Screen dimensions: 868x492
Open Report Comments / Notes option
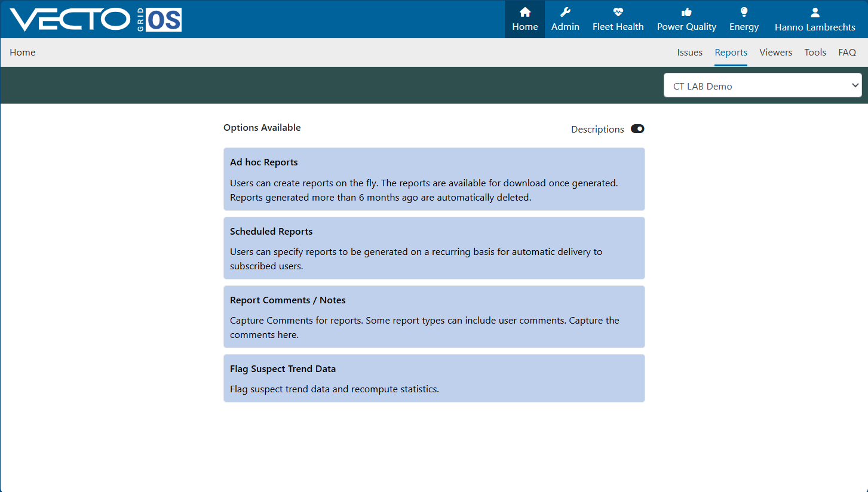tap(434, 316)
